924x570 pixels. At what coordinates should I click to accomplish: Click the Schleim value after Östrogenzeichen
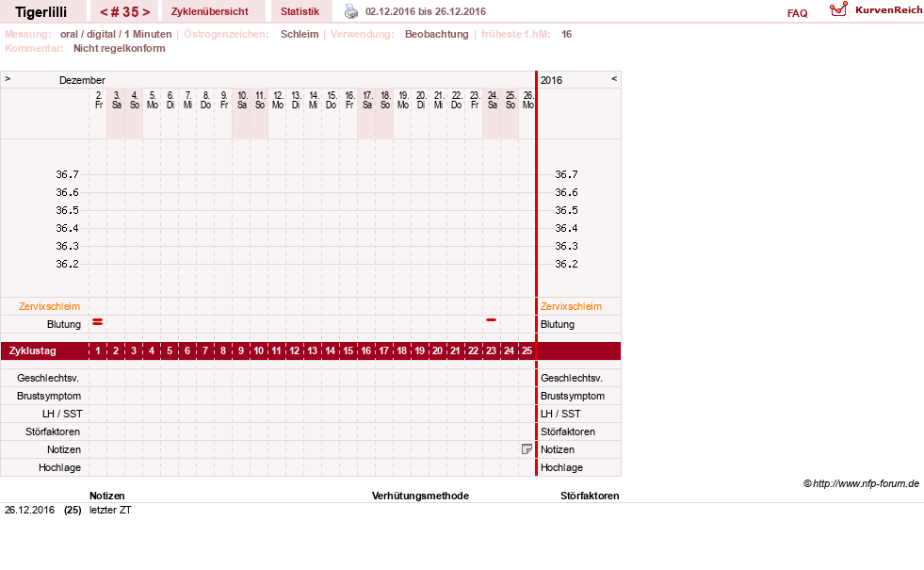[x=300, y=34]
